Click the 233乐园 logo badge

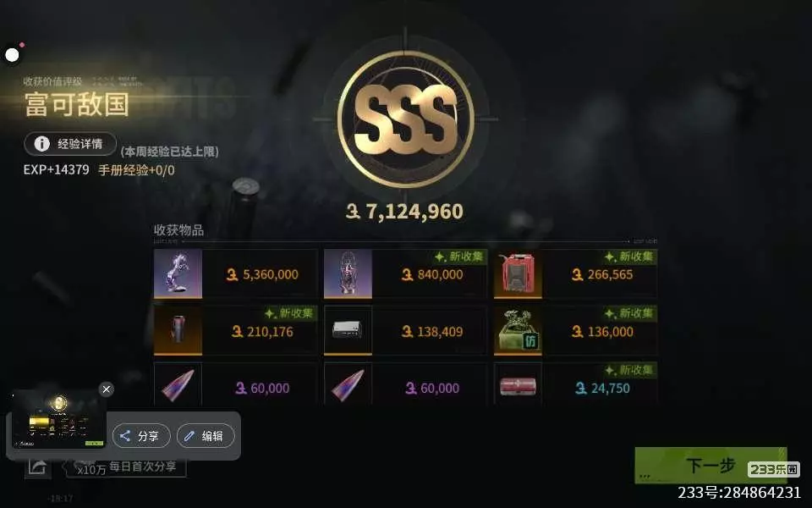click(x=773, y=469)
